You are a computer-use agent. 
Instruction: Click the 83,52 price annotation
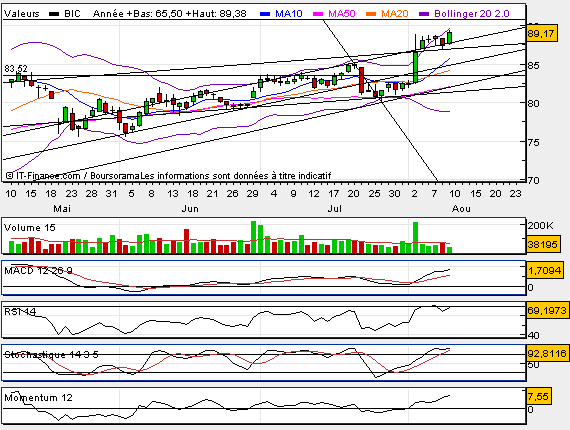16,68
